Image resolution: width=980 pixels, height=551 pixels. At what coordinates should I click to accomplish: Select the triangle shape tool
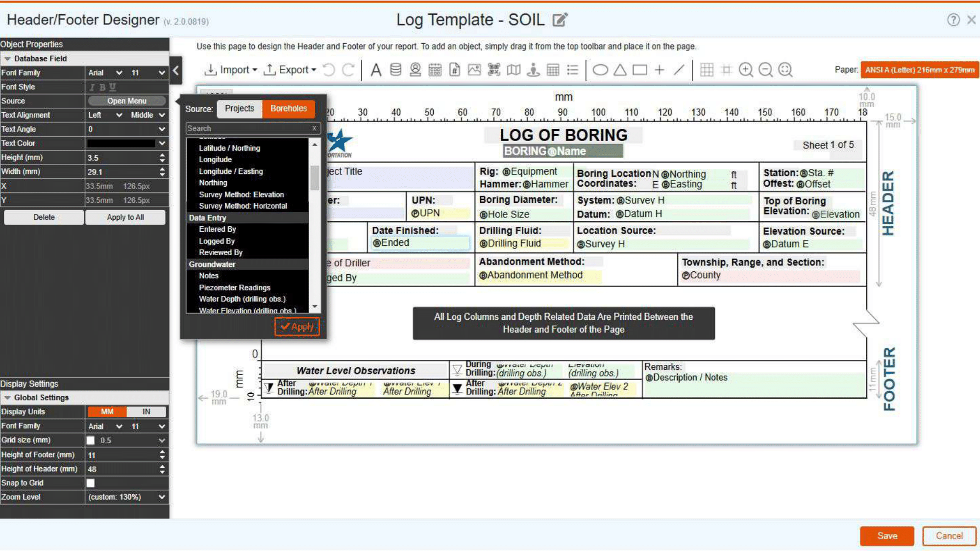point(620,70)
